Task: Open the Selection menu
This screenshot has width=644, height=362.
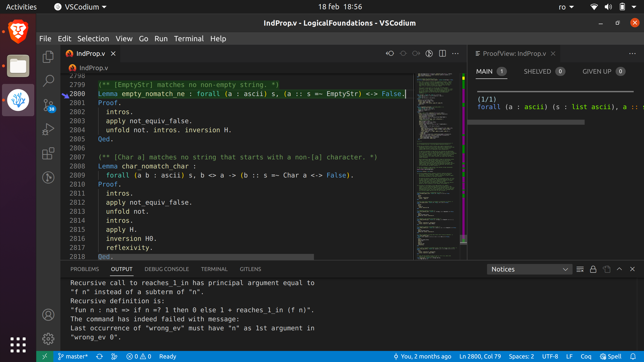Action: (93, 39)
